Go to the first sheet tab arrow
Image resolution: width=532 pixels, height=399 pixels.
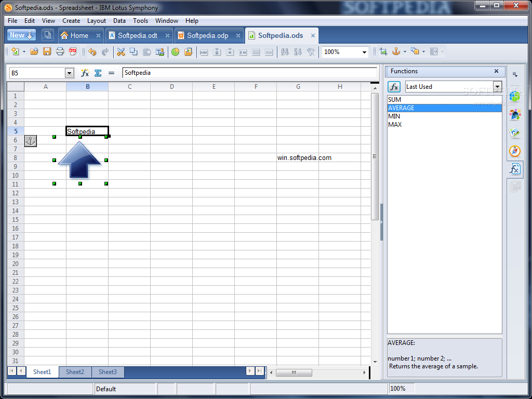pyautogui.click(x=11, y=371)
